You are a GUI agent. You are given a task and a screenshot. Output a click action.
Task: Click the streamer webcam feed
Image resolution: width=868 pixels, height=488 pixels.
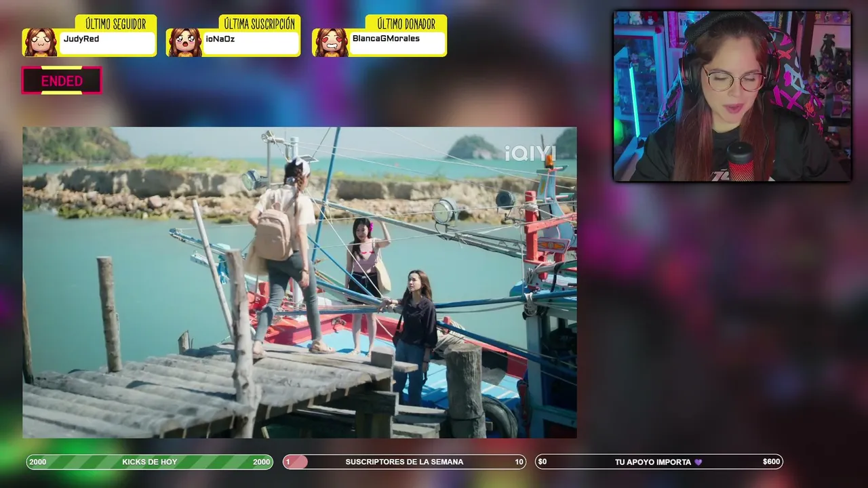click(732, 96)
